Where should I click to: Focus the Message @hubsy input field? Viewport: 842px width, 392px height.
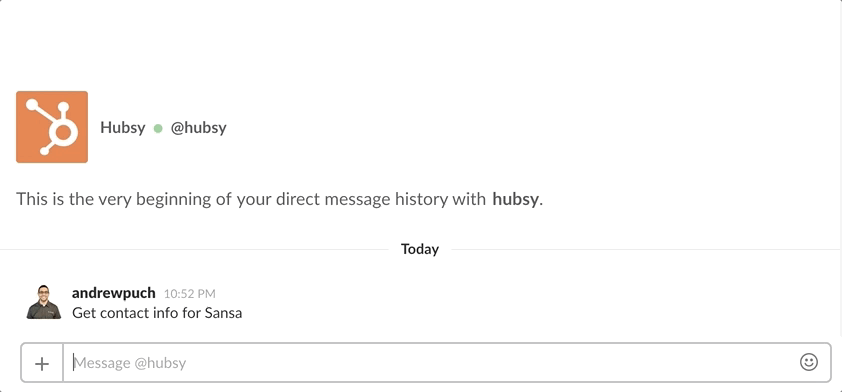[435, 363]
